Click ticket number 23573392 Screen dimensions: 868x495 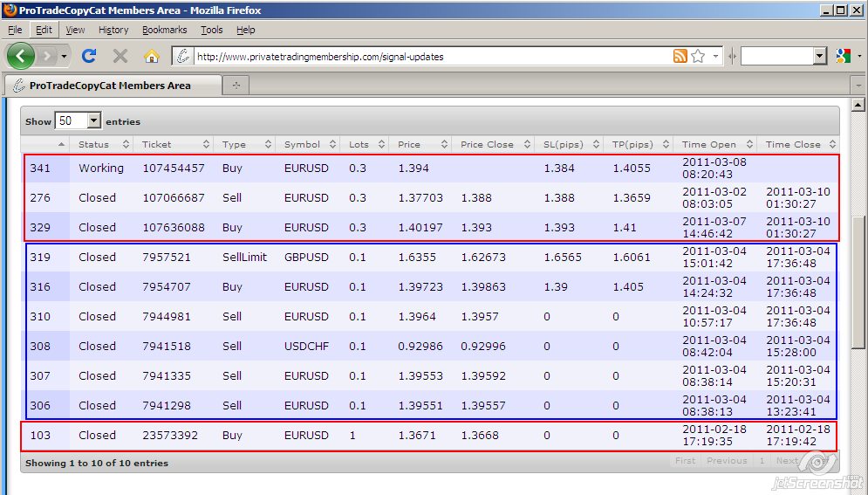[170, 436]
